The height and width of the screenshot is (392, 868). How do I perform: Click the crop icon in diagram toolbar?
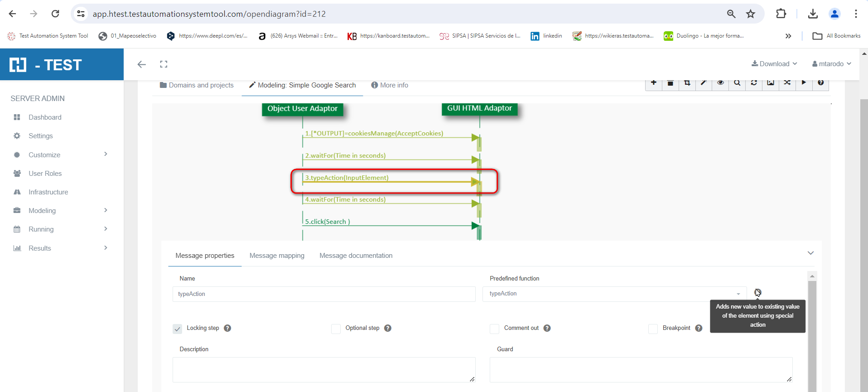point(687,83)
